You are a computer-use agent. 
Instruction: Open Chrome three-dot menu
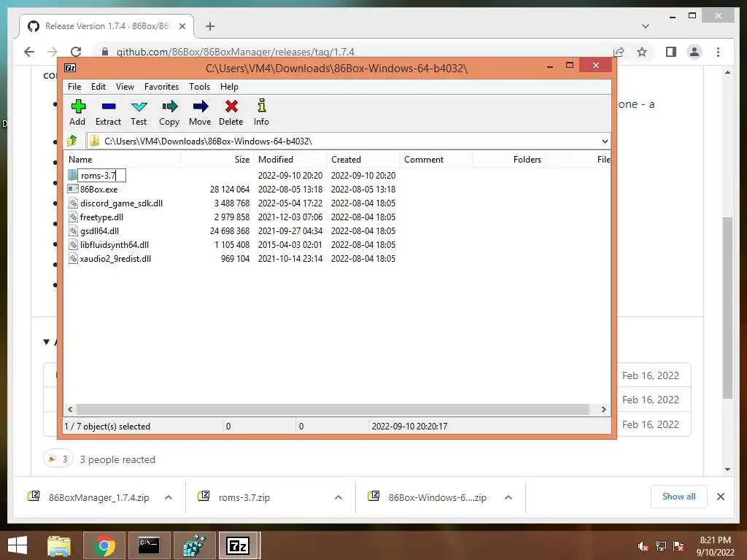[718, 52]
